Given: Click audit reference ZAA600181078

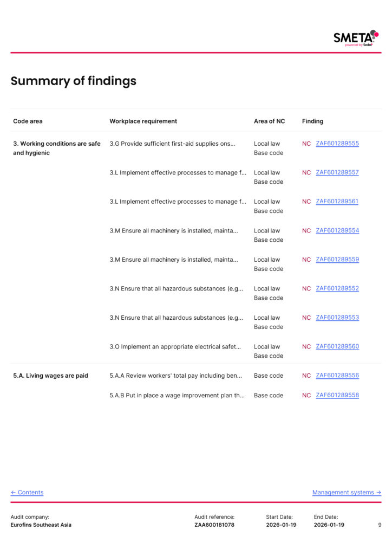Looking at the screenshot, I should tap(214, 525).
